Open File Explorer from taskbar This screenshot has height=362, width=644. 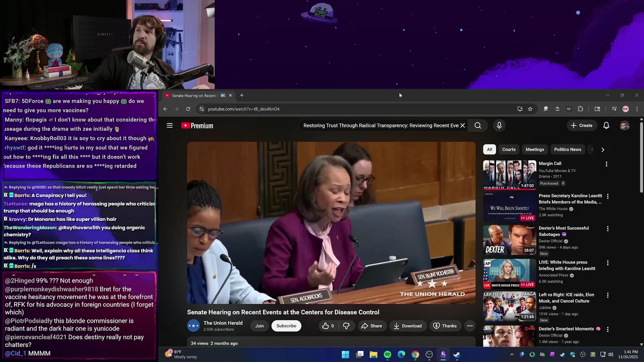tap(373, 354)
